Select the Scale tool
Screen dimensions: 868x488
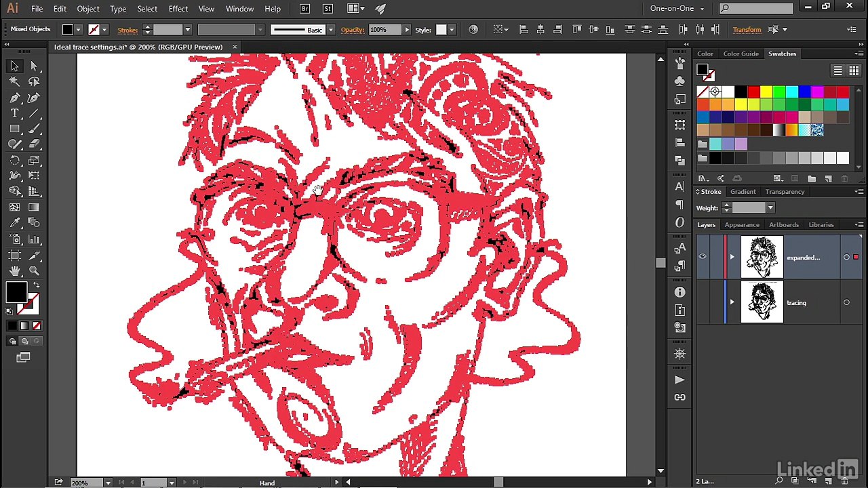(x=34, y=161)
